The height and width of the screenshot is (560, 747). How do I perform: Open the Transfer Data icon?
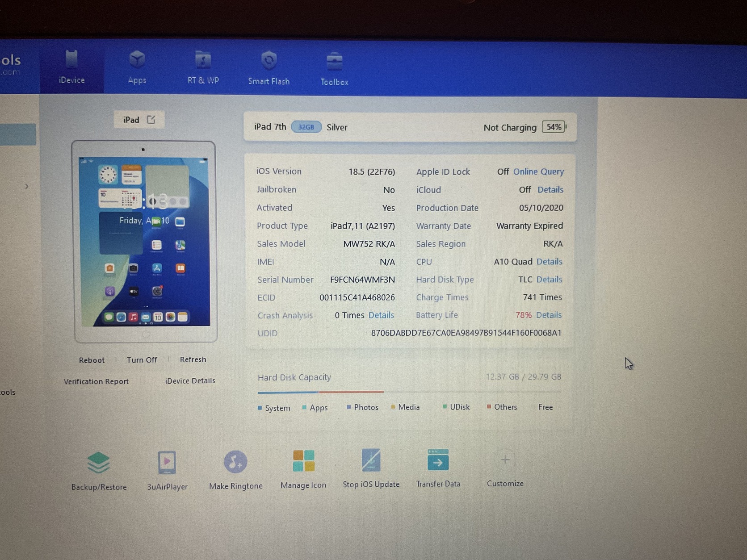[438, 460]
